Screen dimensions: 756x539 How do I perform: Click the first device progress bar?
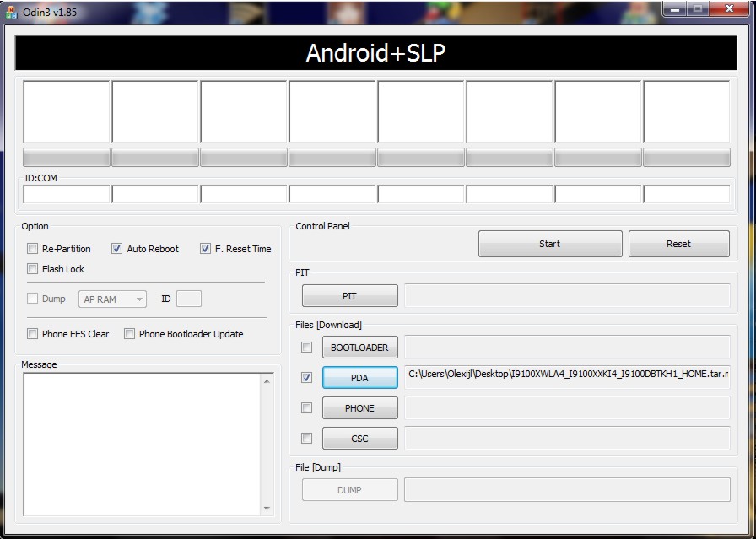click(67, 158)
